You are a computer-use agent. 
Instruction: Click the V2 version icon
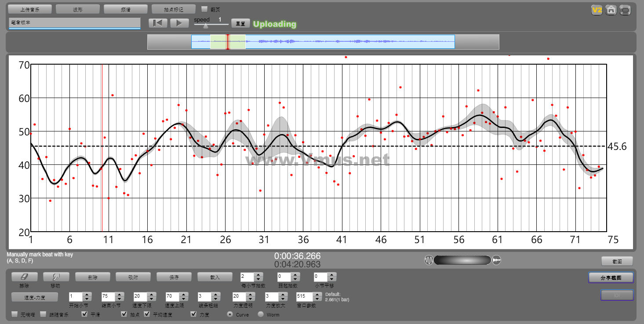(597, 10)
